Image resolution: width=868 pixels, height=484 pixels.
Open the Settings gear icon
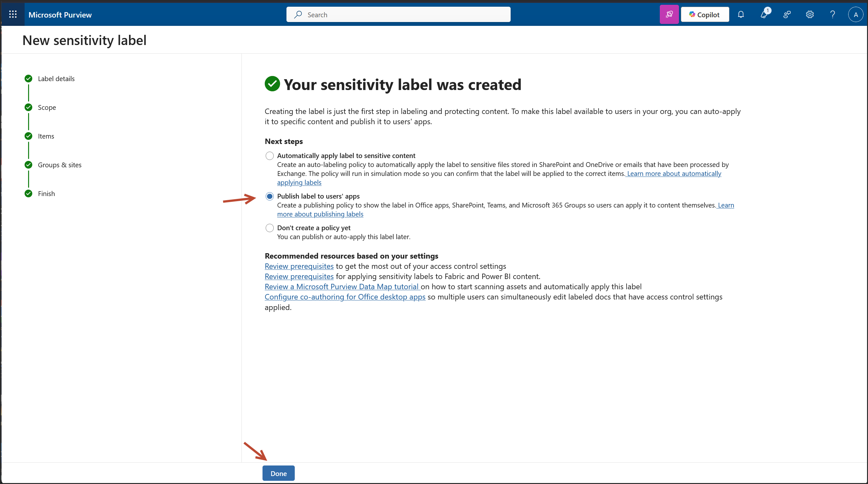click(810, 14)
